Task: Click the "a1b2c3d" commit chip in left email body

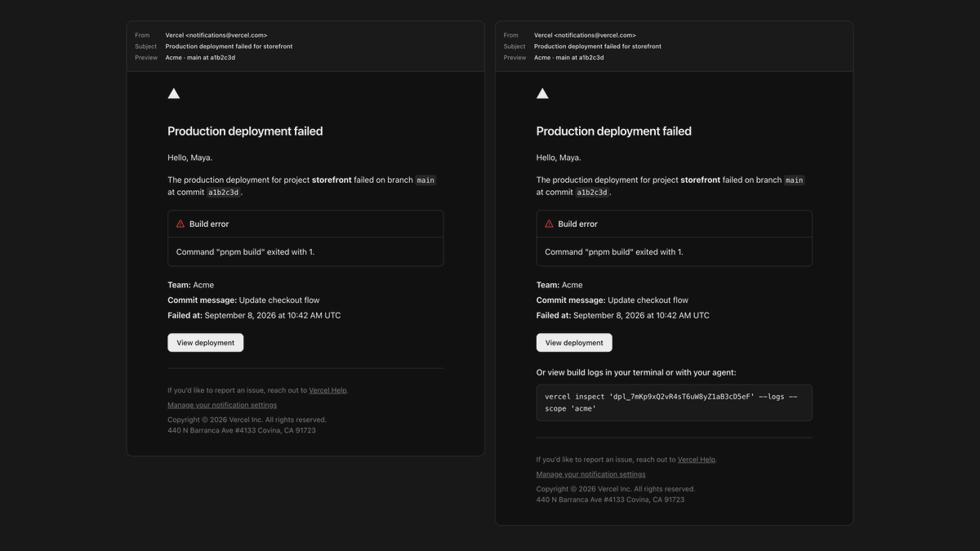Action: [x=223, y=193]
